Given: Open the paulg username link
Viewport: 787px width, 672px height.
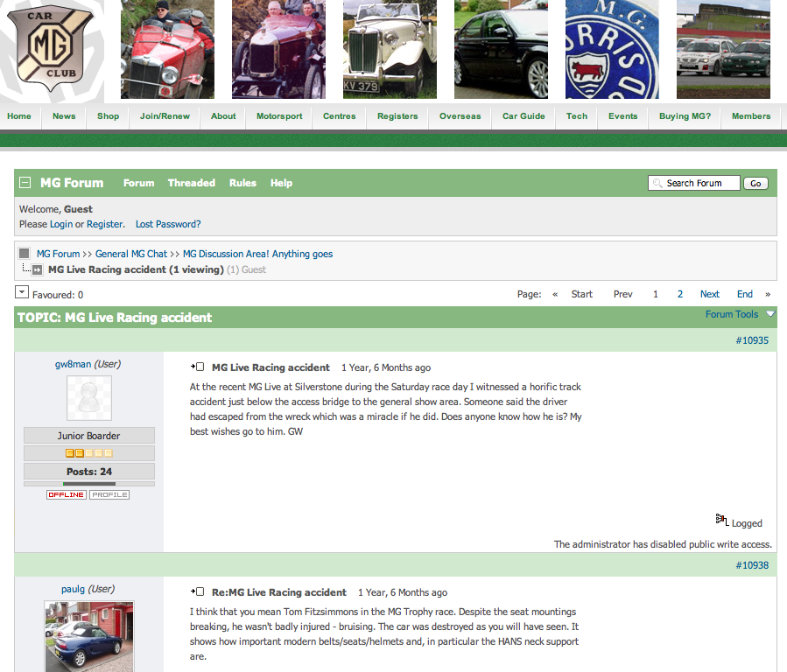Looking at the screenshot, I should (x=74, y=589).
